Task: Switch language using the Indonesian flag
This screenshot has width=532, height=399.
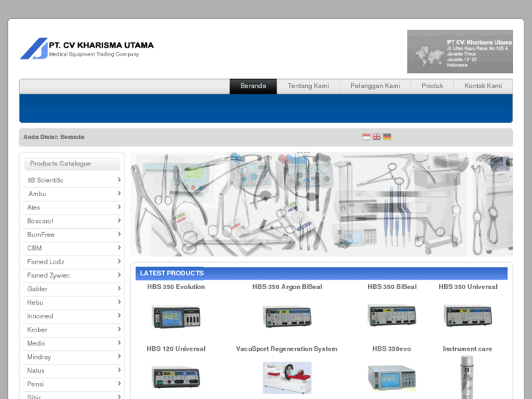Action: click(x=366, y=136)
